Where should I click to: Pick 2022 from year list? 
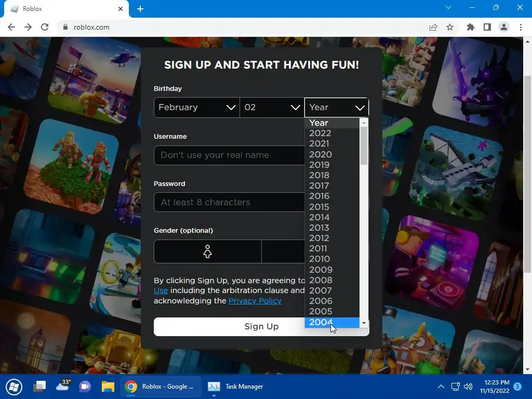point(332,133)
